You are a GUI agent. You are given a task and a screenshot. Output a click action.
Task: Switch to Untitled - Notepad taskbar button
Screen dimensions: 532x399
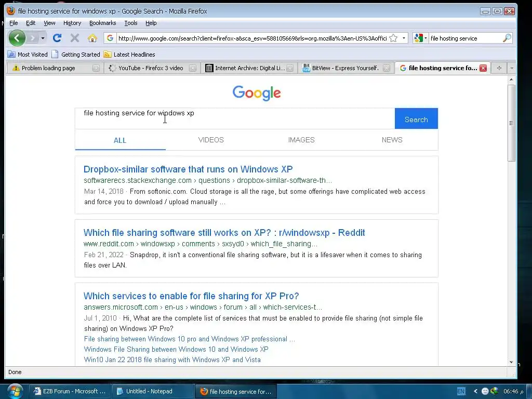click(x=152, y=391)
